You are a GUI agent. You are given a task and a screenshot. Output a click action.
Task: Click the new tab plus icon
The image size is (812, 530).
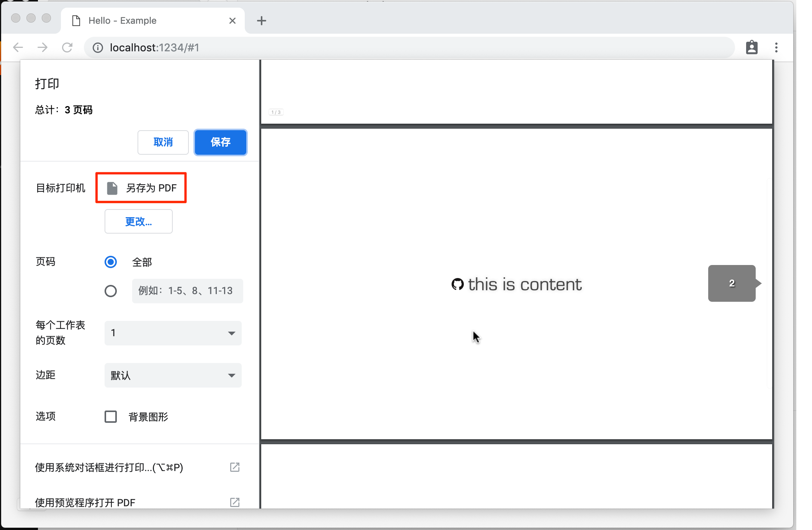click(262, 21)
